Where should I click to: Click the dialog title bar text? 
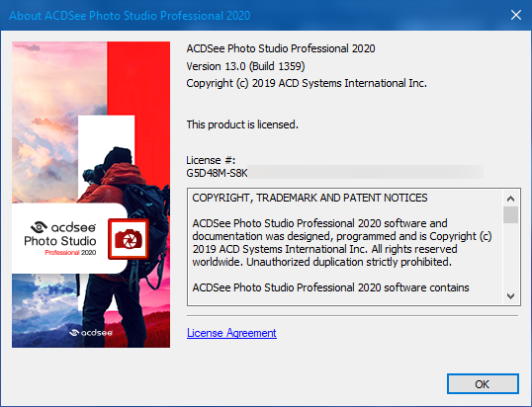130,16
